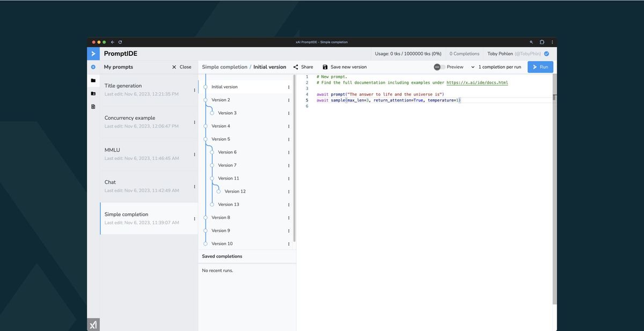This screenshot has height=331, width=644.
Task: Click the No recent runs message
Action: 217,270
